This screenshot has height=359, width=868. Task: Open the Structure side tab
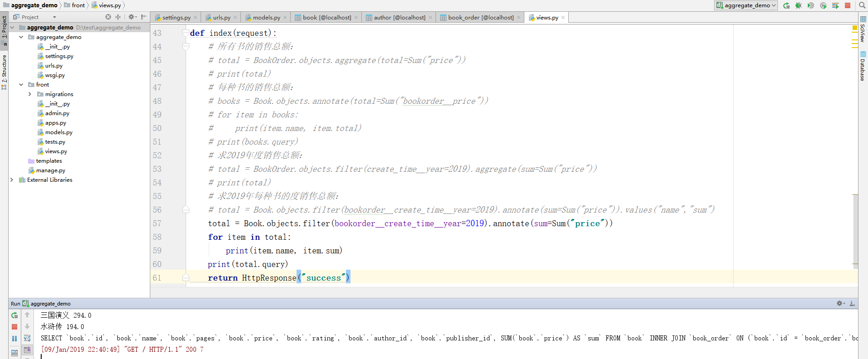[4, 72]
